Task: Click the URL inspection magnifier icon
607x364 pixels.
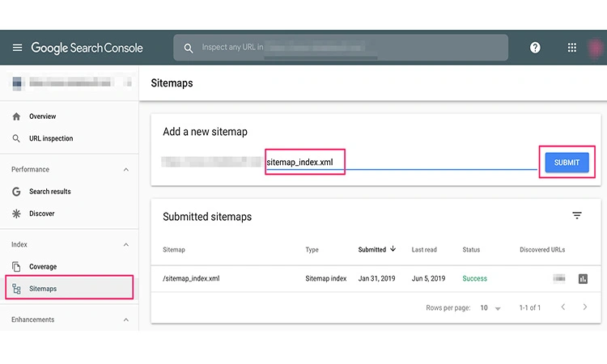Action: tap(16, 138)
